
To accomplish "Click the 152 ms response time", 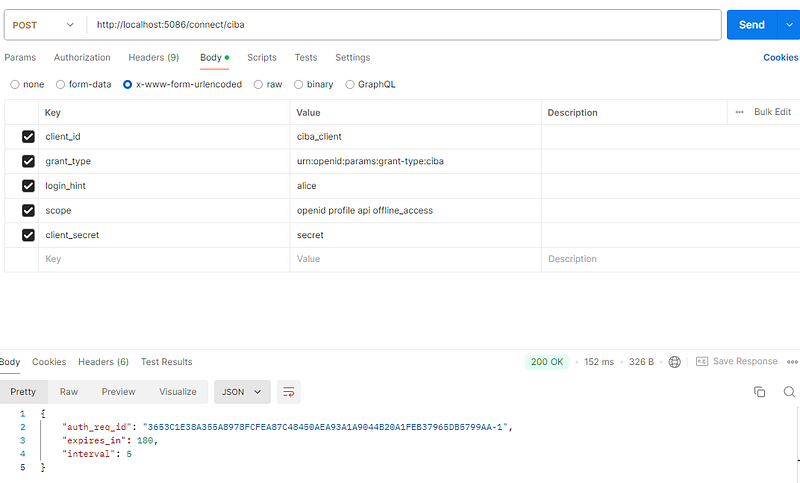I will (x=599, y=362).
